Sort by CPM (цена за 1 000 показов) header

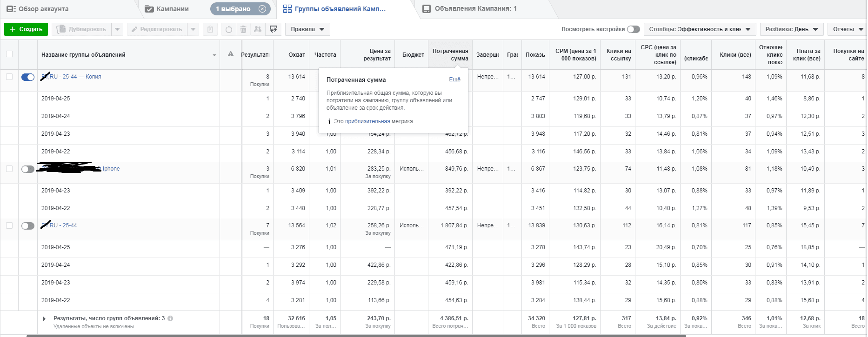(575, 55)
